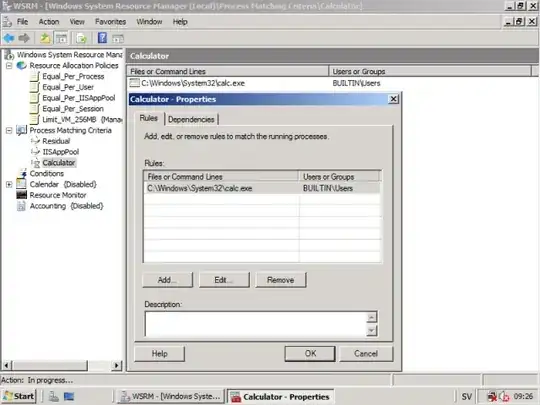Click the network tray icon with red X
Screen dimensions: 540x405
[492, 397]
